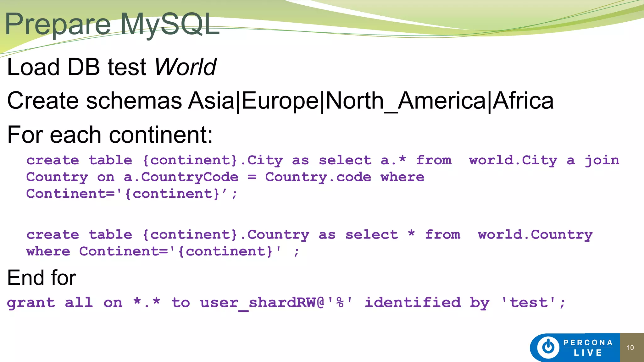
Task: Click the line "Load DB test World"
Action: [112, 67]
